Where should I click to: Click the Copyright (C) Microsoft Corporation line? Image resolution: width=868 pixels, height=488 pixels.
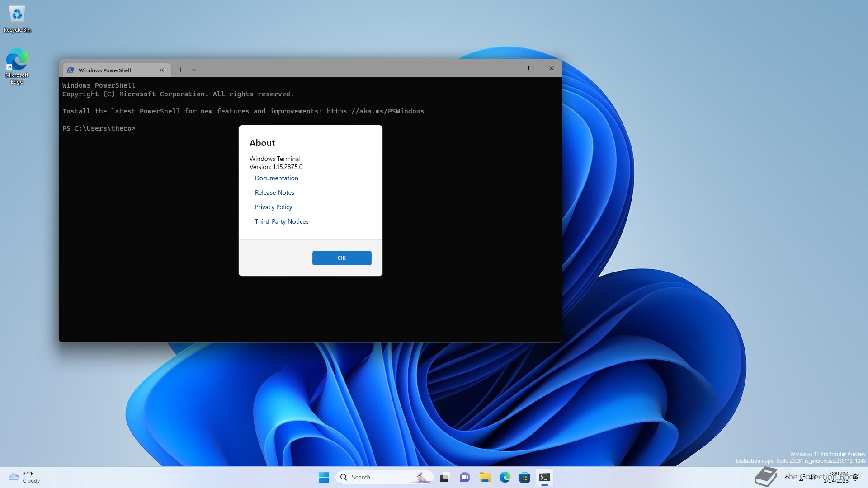point(178,94)
